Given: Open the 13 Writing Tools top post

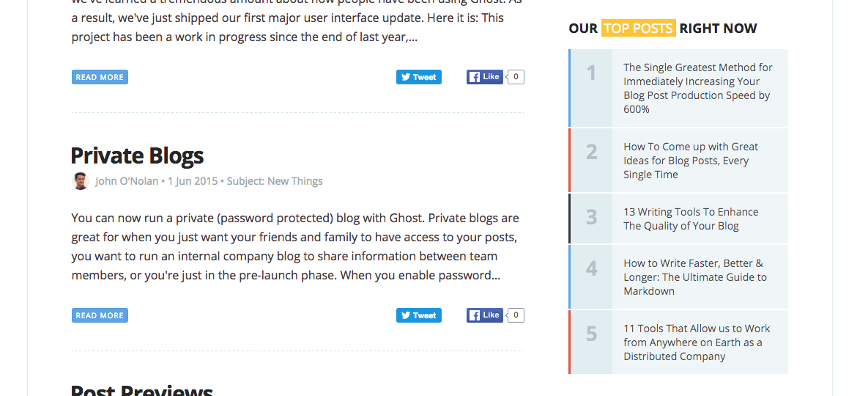Looking at the screenshot, I should point(690,219).
